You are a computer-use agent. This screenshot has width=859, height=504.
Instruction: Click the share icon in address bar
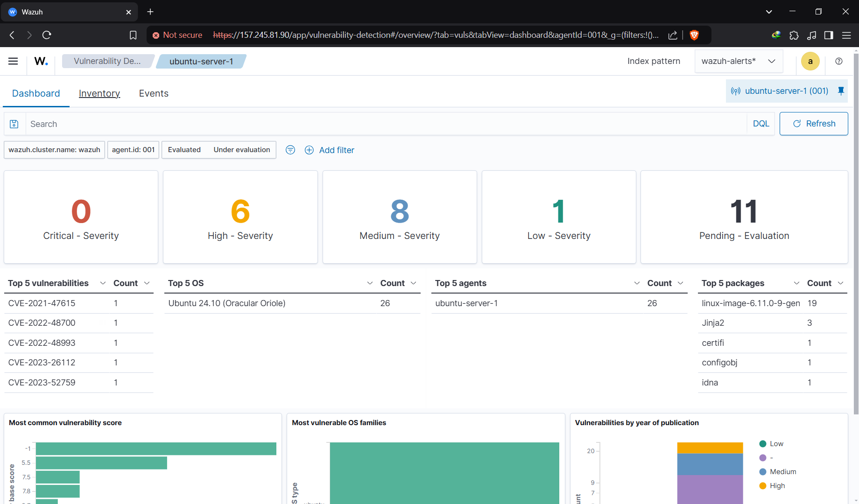pyautogui.click(x=673, y=35)
